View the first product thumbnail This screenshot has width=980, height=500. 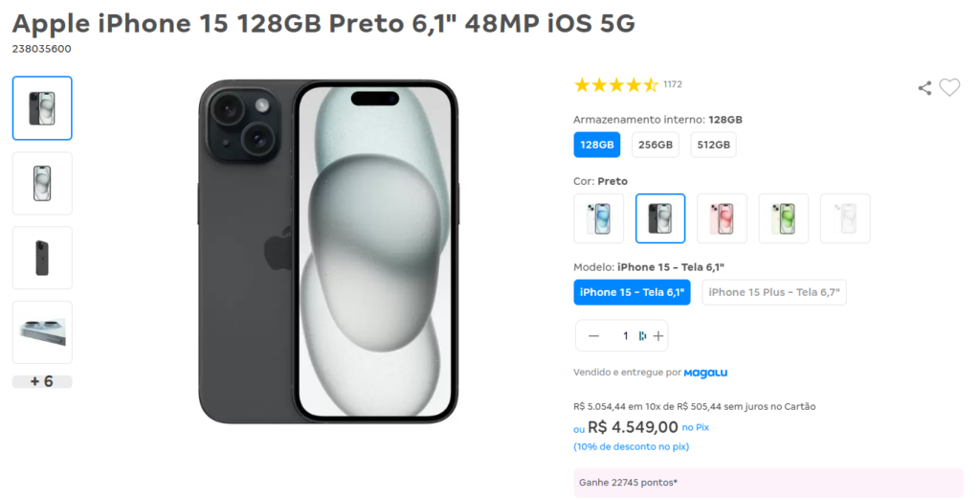(42, 108)
